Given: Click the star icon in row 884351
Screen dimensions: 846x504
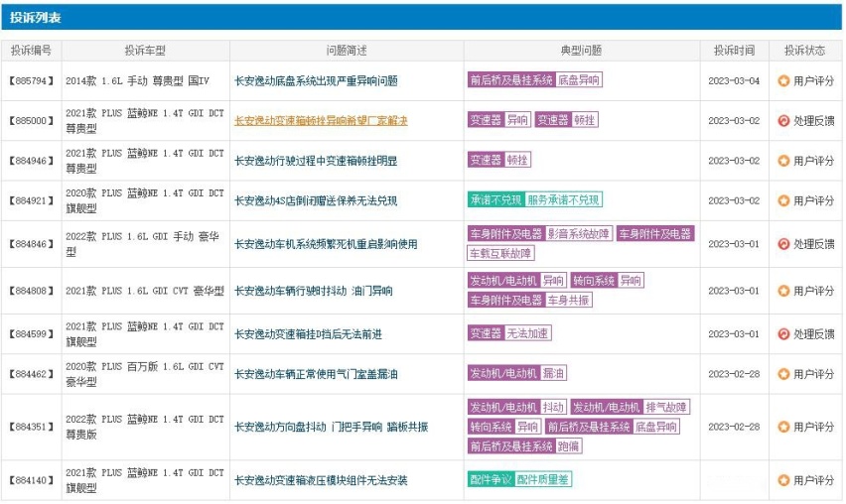Looking at the screenshot, I should point(783,427).
